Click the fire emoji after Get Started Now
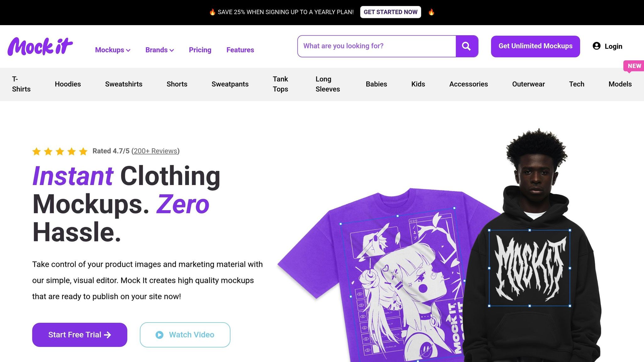The height and width of the screenshot is (362, 644). click(x=431, y=12)
